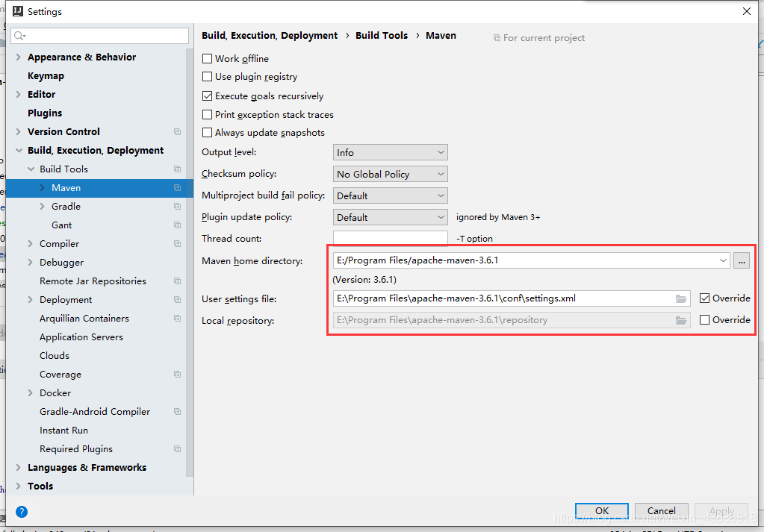Expand the Tools tree node
Image resolution: width=764 pixels, height=532 pixels.
pos(19,486)
